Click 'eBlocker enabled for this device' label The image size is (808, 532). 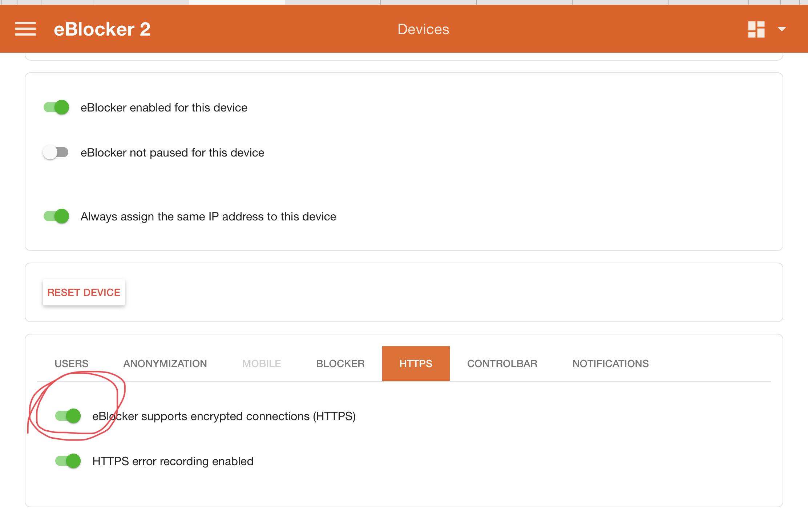[164, 107]
